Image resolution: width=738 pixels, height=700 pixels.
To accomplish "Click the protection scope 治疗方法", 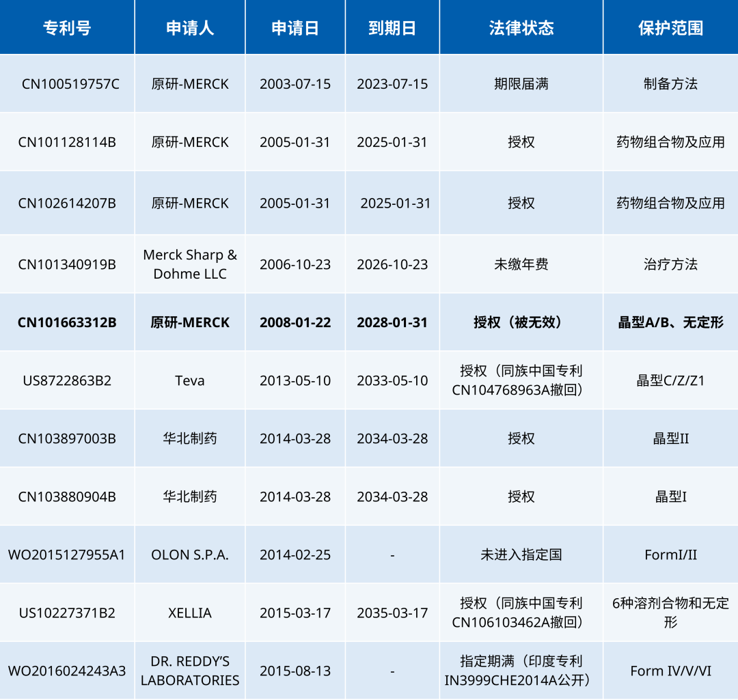I will 671,264.
